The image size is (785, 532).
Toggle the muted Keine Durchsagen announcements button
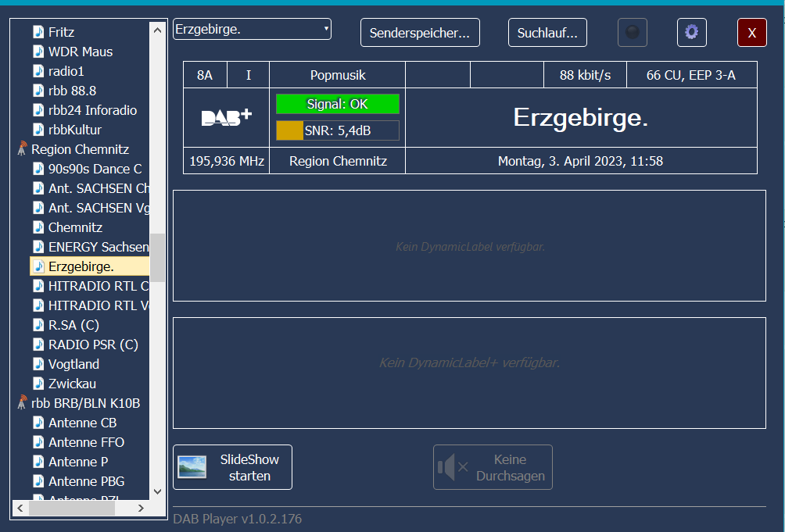click(x=493, y=467)
